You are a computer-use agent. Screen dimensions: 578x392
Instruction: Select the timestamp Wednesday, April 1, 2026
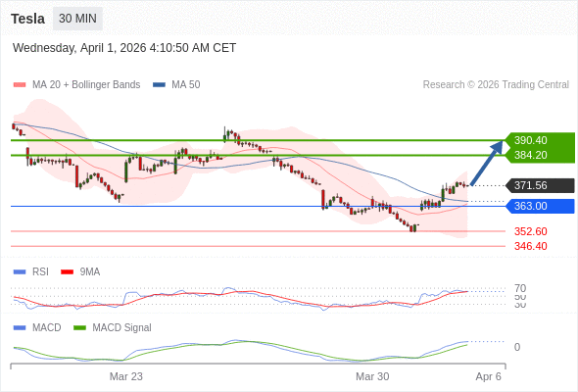[124, 48]
